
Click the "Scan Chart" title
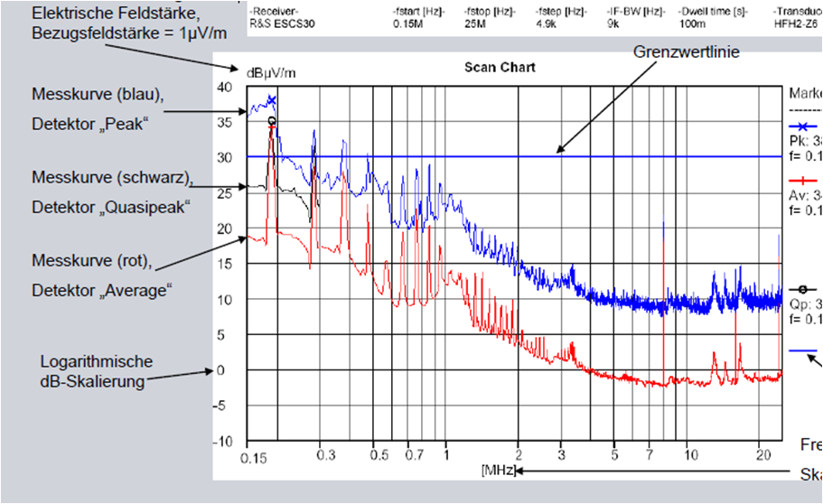point(500,67)
